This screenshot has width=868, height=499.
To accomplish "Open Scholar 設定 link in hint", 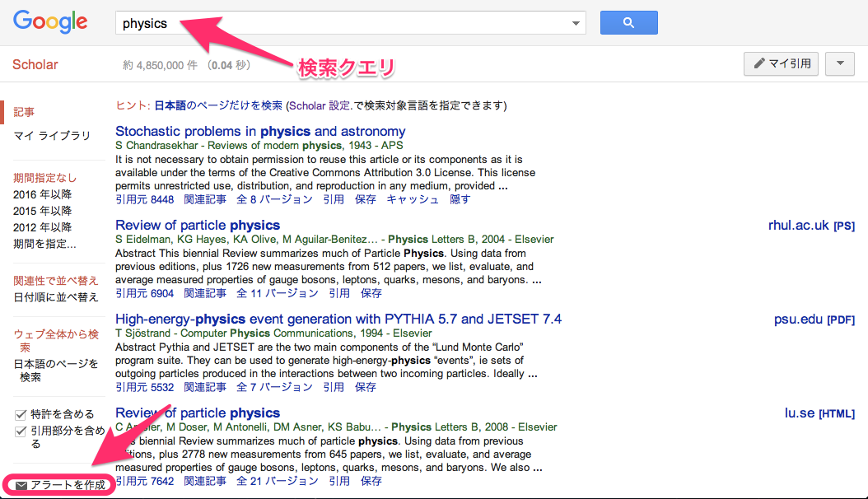I will click(320, 105).
